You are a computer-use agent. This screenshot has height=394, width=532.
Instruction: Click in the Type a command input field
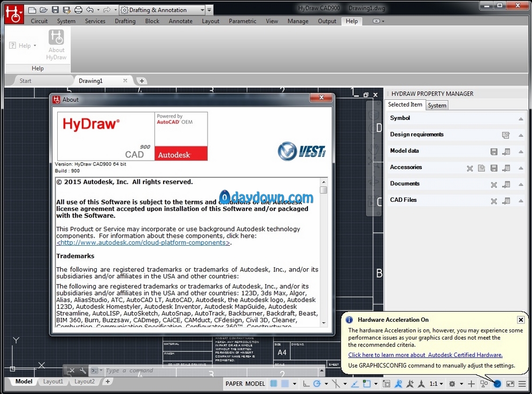pyautogui.click(x=210, y=370)
